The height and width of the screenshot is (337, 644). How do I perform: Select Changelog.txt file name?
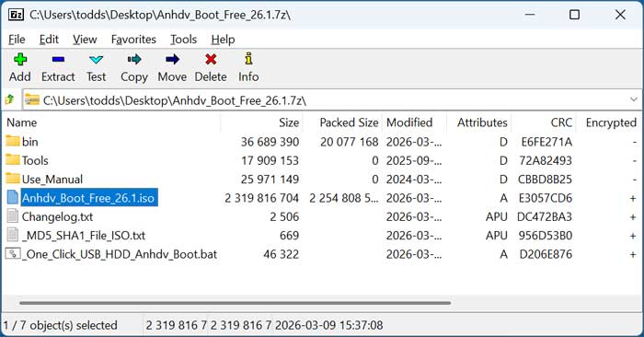coord(57,216)
